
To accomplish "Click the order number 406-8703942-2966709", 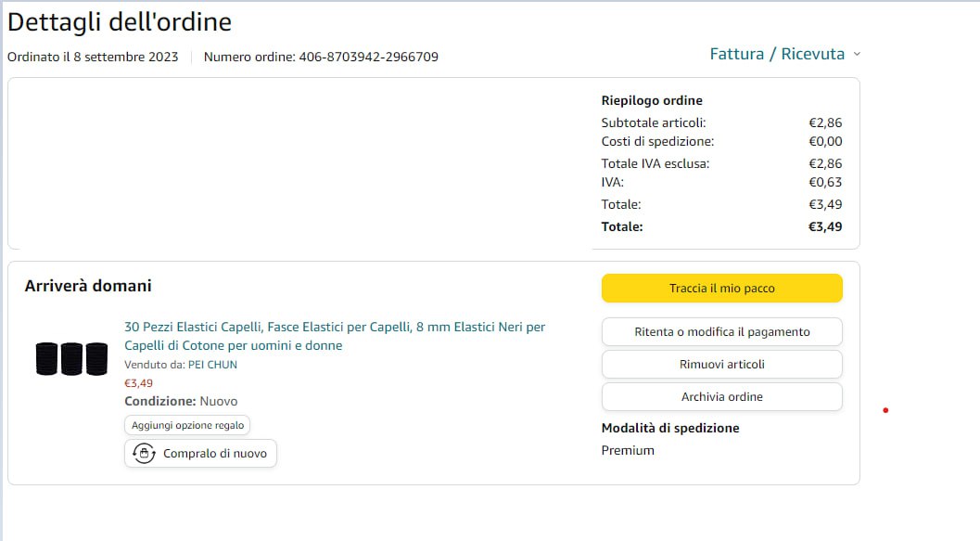I will [369, 57].
